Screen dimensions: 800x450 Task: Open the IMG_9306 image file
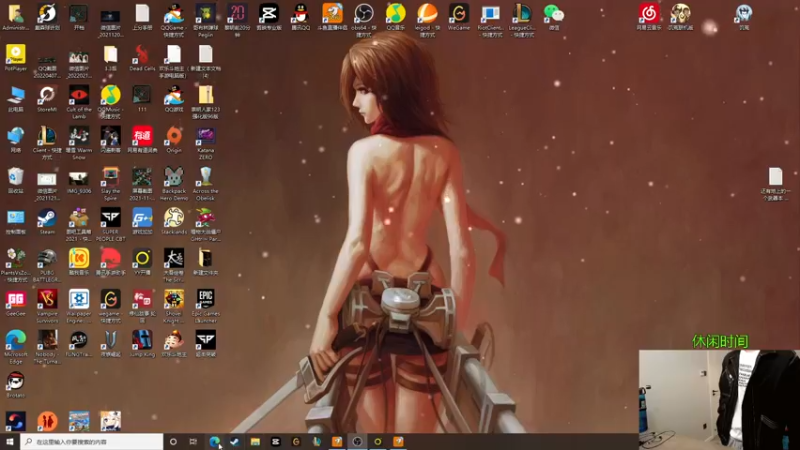tap(79, 181)
